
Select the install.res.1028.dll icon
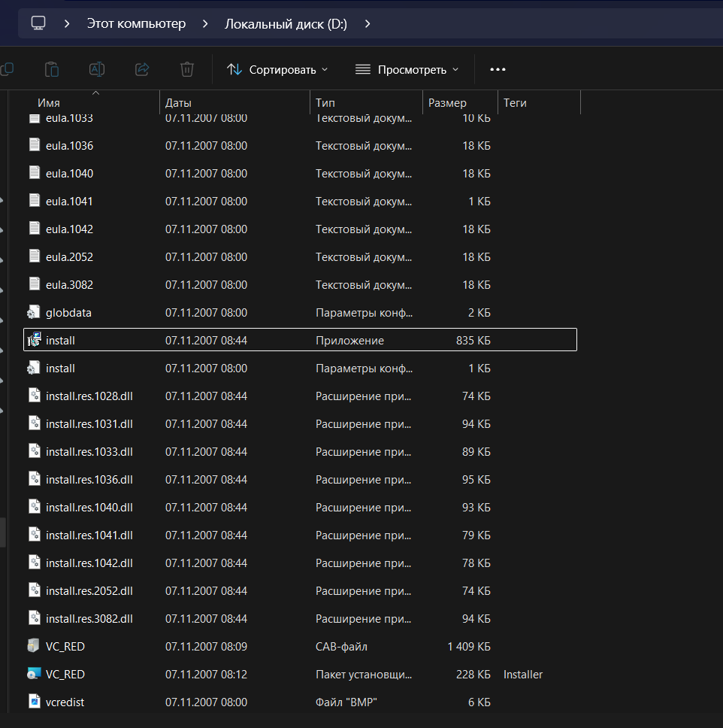coord(35,396)
